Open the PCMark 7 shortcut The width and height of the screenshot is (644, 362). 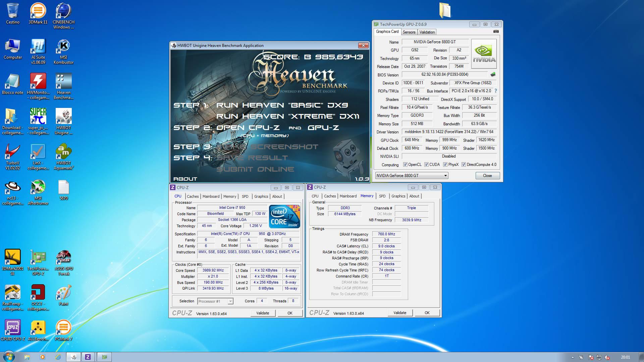pos(63,330)
